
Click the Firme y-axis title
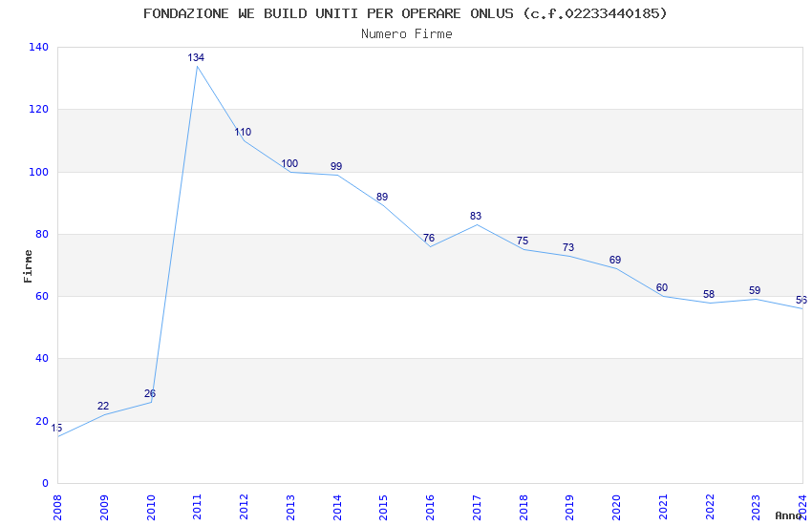click(x=28, y=266)
